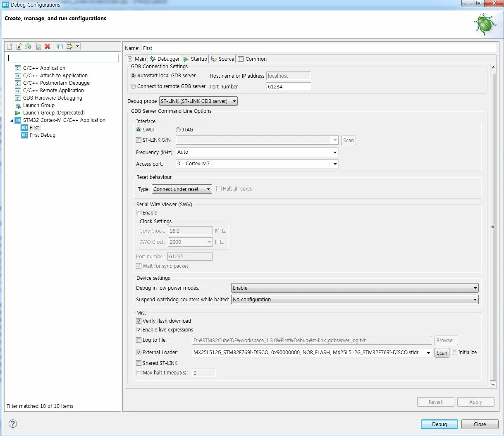
Task: Select C/C++ Remote Application item
Action: click(x=53, y=91)
